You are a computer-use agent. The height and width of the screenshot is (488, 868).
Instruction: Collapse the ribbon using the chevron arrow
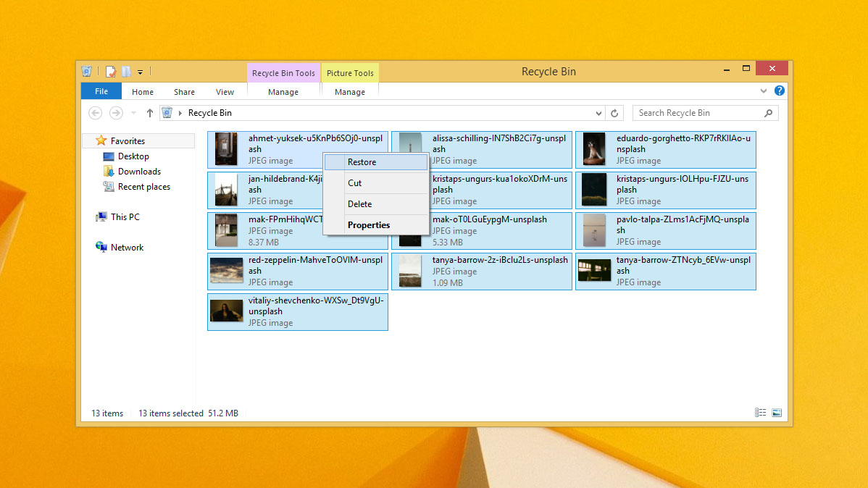[763, 91]
